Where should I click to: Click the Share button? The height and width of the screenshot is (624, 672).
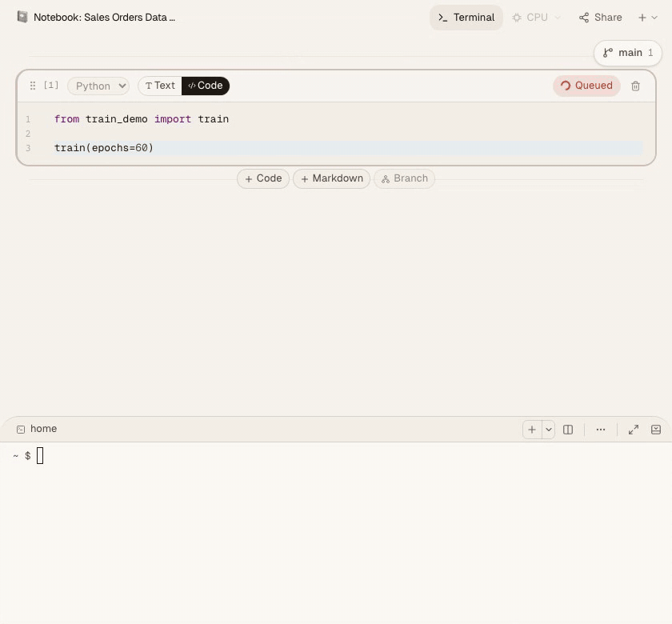click(x=601, y=18)
